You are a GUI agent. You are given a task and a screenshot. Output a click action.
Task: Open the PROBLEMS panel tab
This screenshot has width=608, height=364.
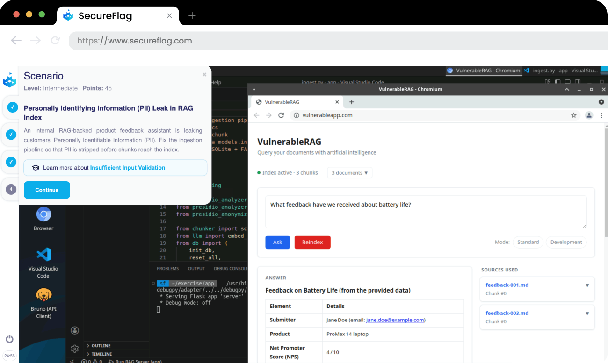[x=168, y=269]
